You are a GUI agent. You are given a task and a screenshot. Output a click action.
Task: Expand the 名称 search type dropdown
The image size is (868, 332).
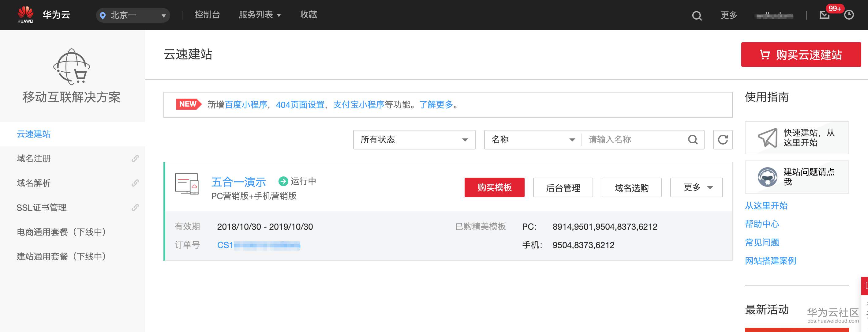(533, 140)
